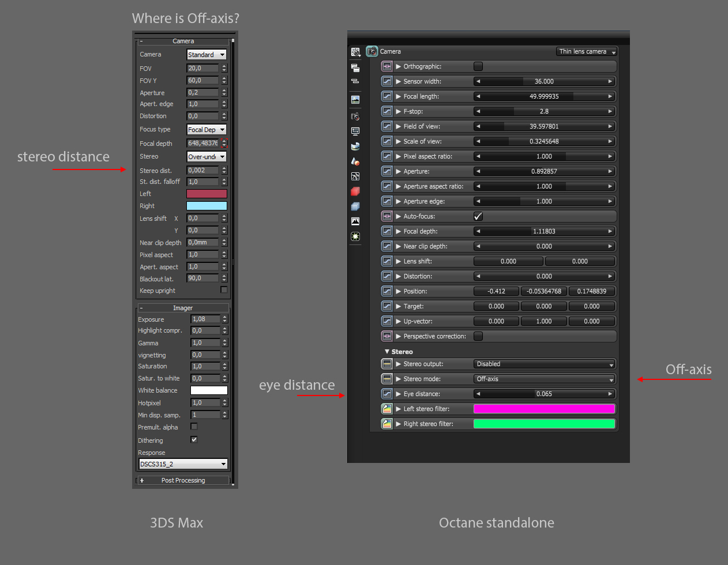Collapse the Stereo section in Octane
This screenshot has width=728, height=565.
click(387, 351)
